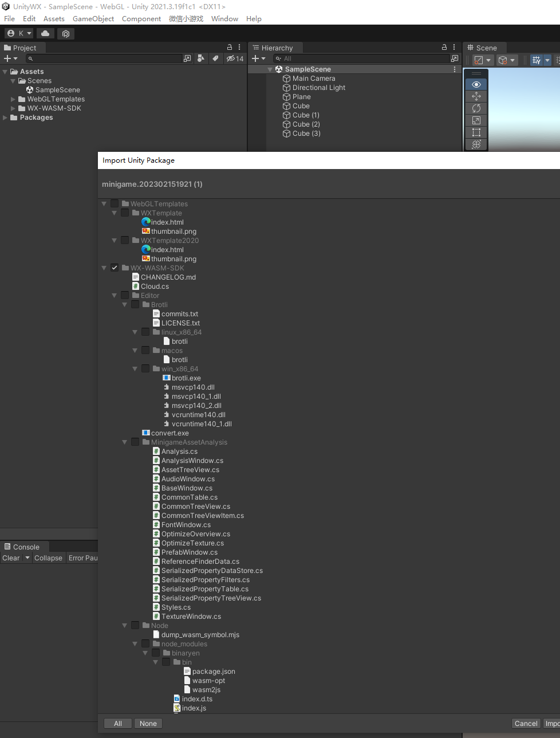The width and height of the screenshot is (560, 738).
Task: Check the WXTemplate folder checkbox
Action: click(x=125, y=213)
